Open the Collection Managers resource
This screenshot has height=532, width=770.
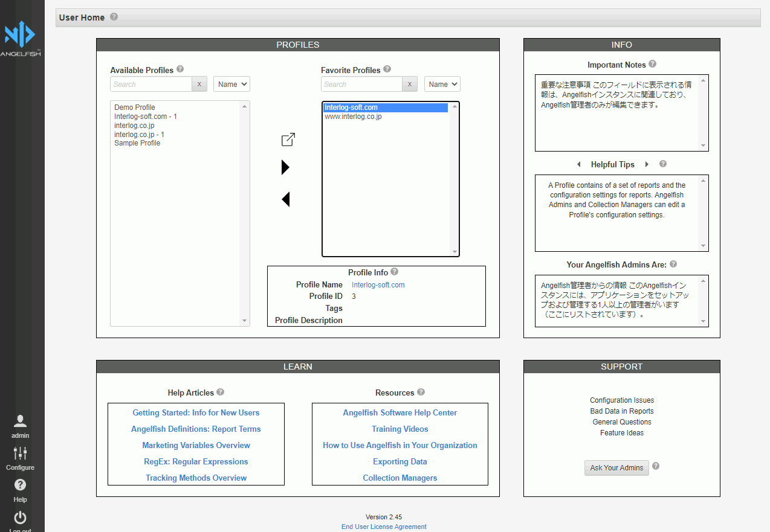(x=400, y=478)
